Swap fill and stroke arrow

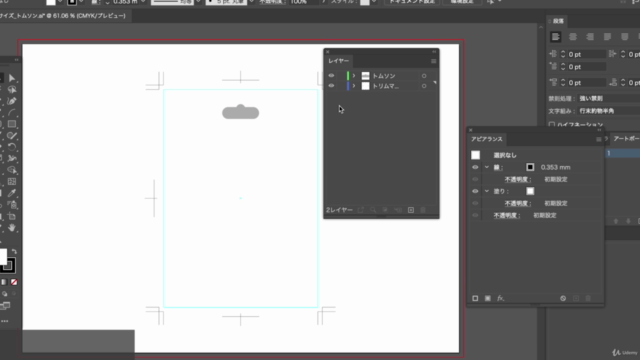[x=14, y=251]
